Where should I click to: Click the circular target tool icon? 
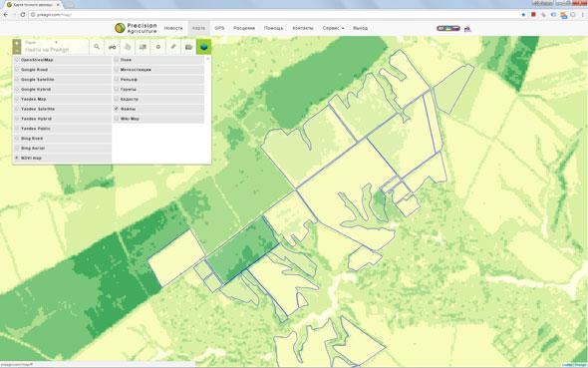point(157,47)
